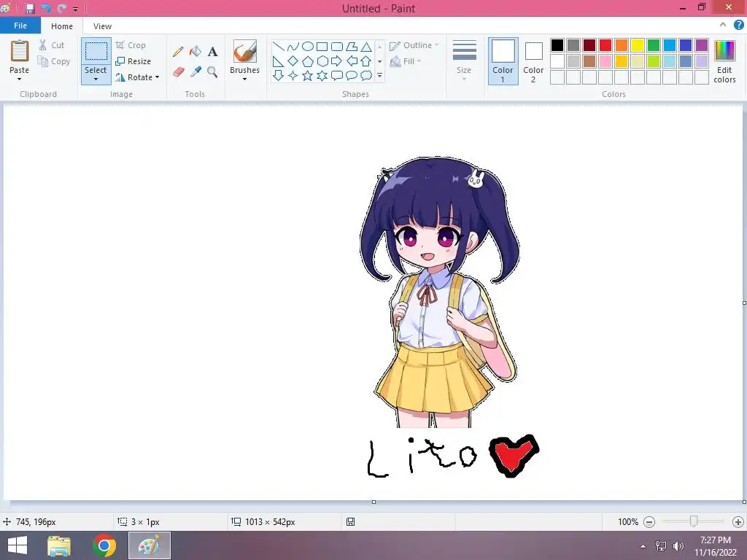This screenshot has height=560, width=747.
Task: Open Paint Help question mark
Action: coord(738,25)
